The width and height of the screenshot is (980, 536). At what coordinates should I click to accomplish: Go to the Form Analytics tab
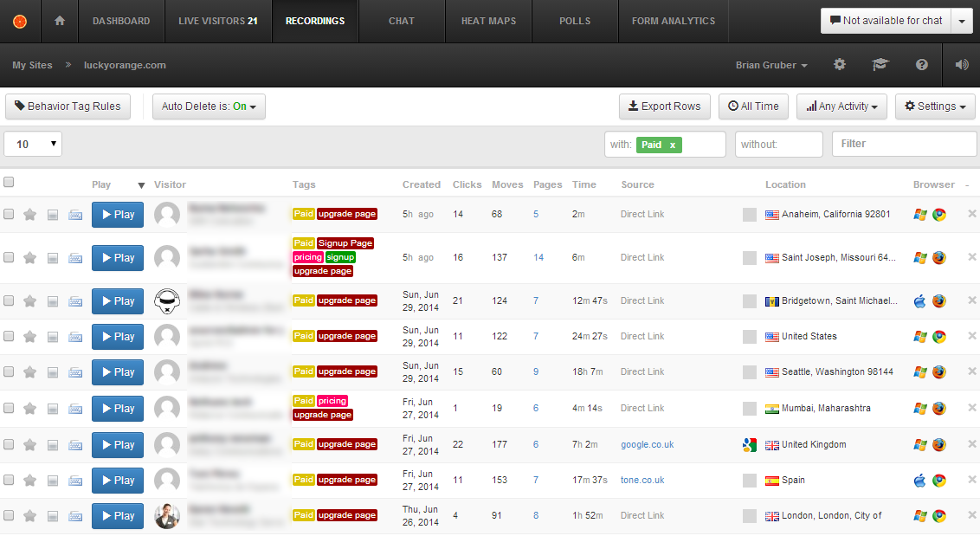coord(674,22)
